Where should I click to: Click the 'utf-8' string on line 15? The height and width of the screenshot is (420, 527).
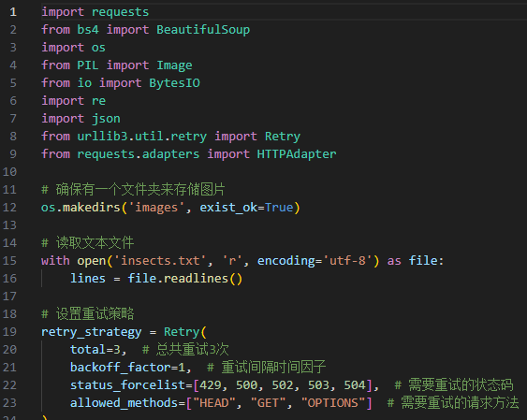point(347,261)
